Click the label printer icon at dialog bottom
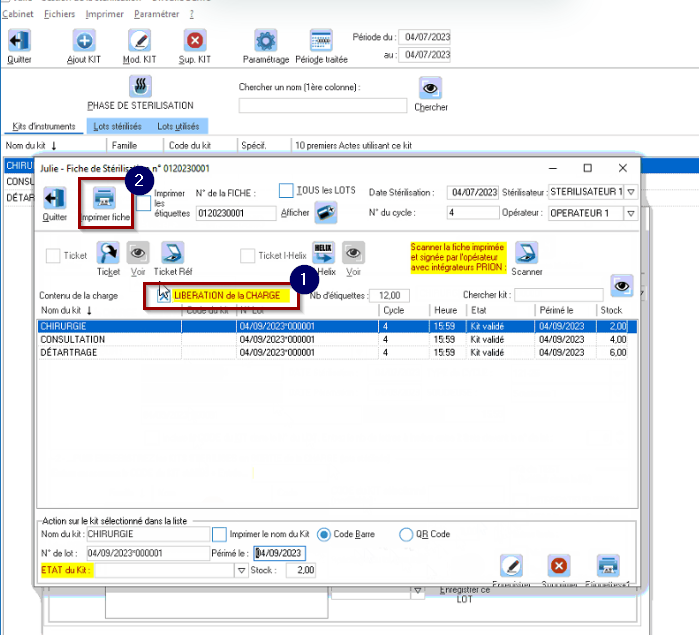 608,565
